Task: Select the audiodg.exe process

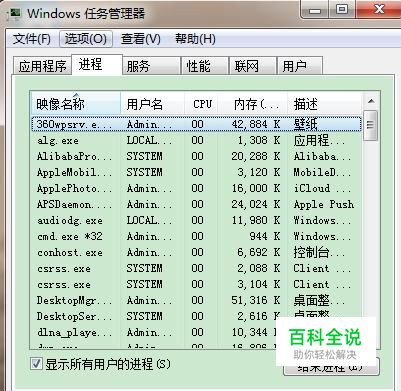Action: pos(196,220)
